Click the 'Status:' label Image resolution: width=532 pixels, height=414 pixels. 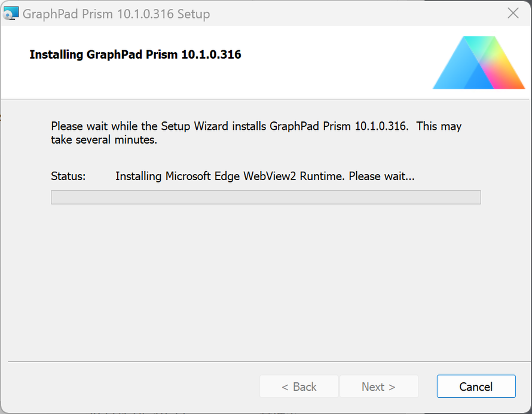click(69, 176)
